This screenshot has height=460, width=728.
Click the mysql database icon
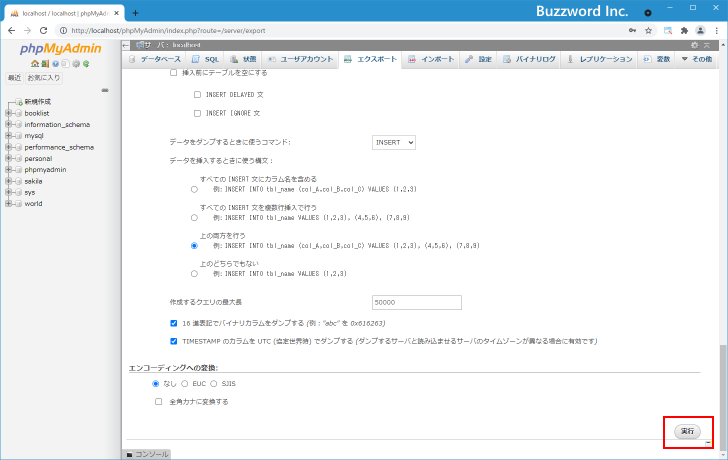click(x=19, y=136)
